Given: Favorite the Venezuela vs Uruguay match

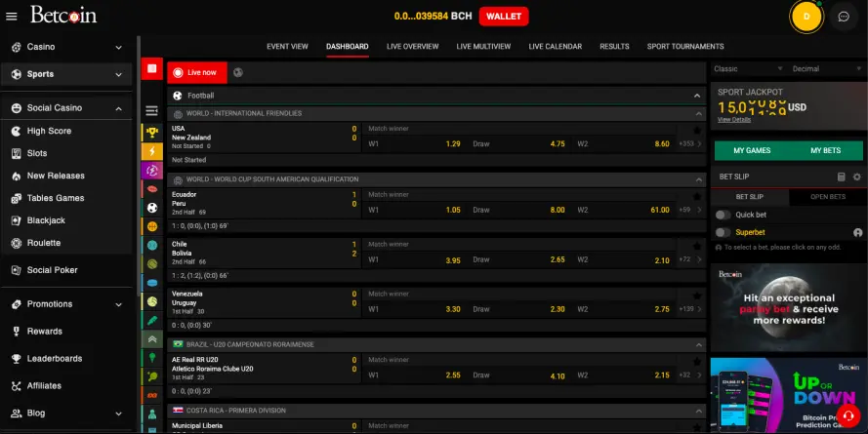Looking at the screenshot, I should click(x=697, y=296).
